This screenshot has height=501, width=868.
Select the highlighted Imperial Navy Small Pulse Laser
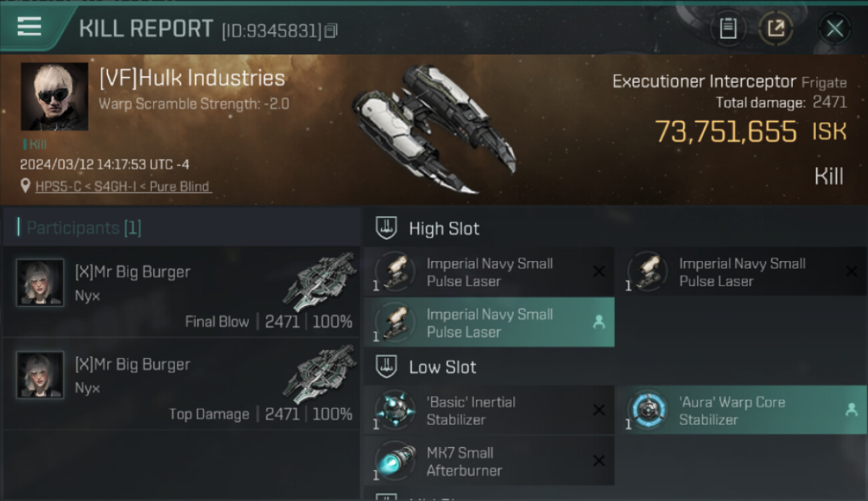(489, 323)
